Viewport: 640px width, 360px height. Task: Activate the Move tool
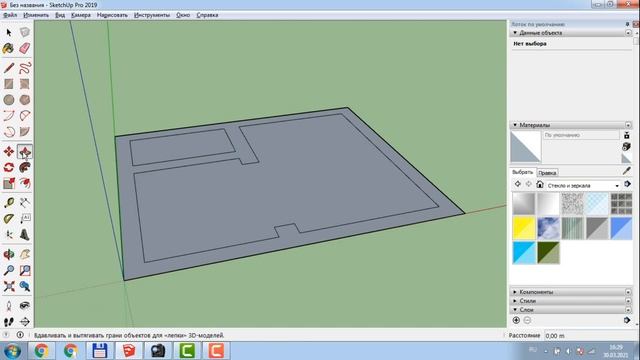coord(9,151)
